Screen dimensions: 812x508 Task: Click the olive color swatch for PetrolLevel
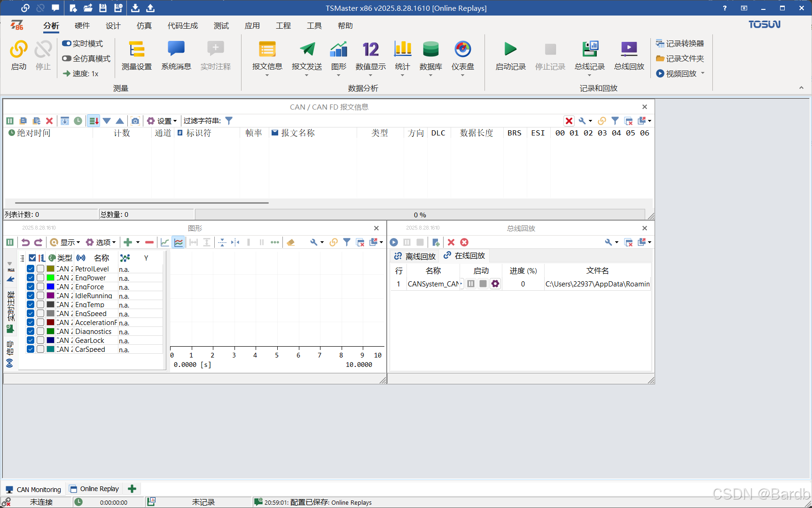tap(50, 269)
